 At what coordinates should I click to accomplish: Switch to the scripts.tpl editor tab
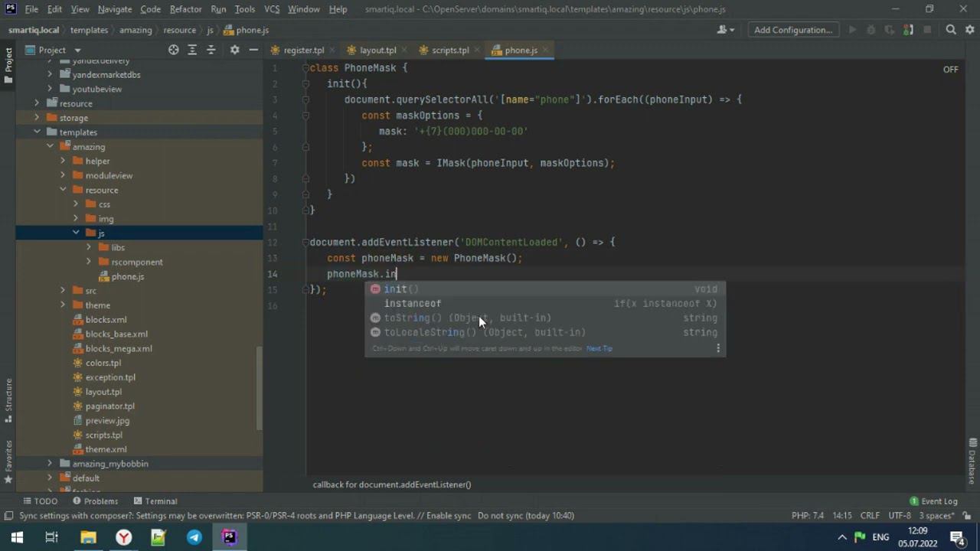(x=450, y=50)
